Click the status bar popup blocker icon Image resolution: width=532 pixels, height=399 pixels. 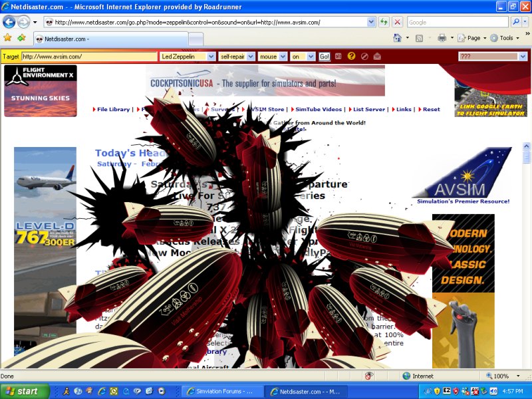point(369,376)
